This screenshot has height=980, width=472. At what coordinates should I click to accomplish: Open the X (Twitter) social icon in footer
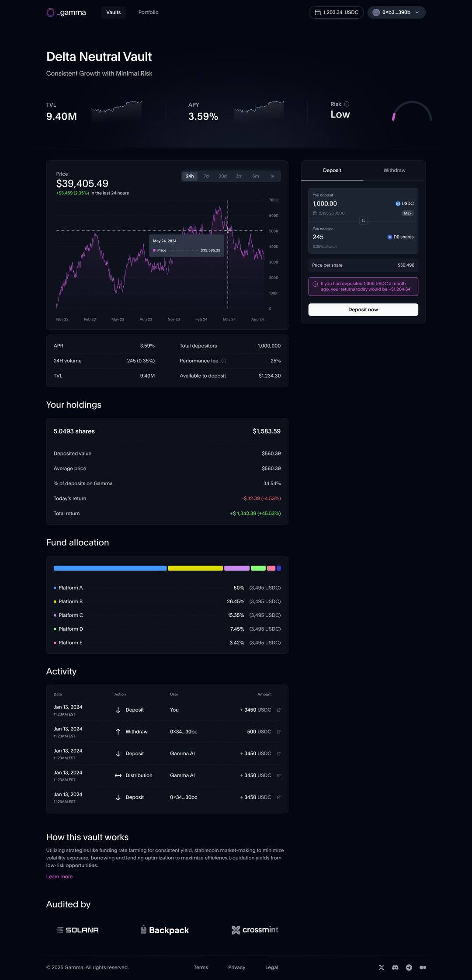click(382, 967)
